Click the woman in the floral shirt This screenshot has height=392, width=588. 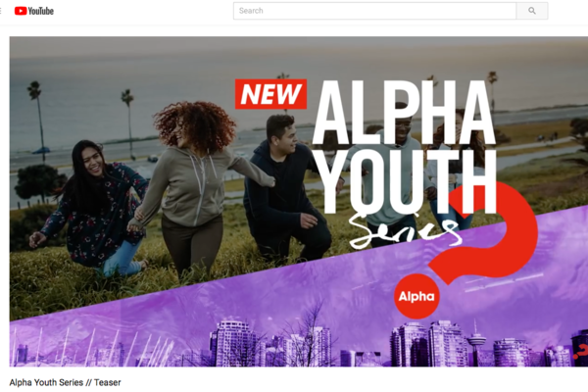[92, 208]
